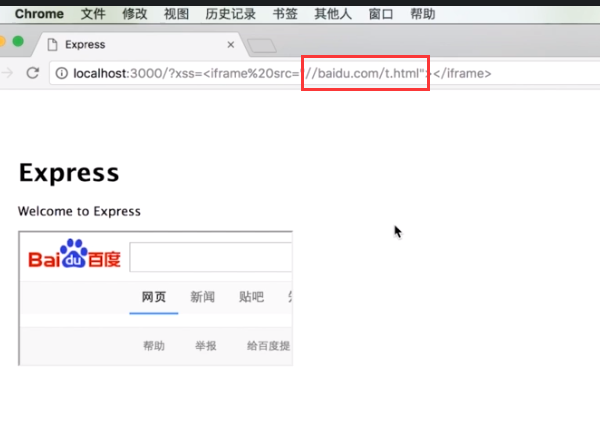The width and height of the screenshot is (600, 431).
Task: Click the yellow minimize window button
Action: point(2,41)
